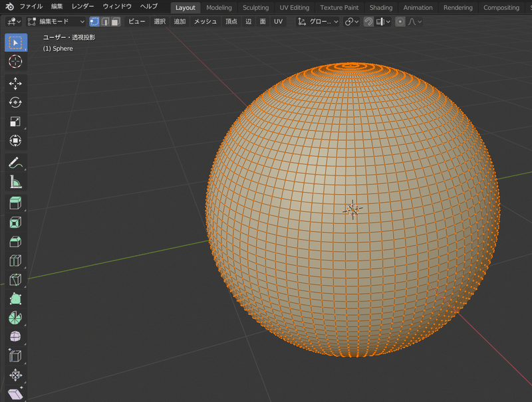Viewport: 532px width, 402px height.
Task: Open the レンダー menu
Action: coord(82,7)
